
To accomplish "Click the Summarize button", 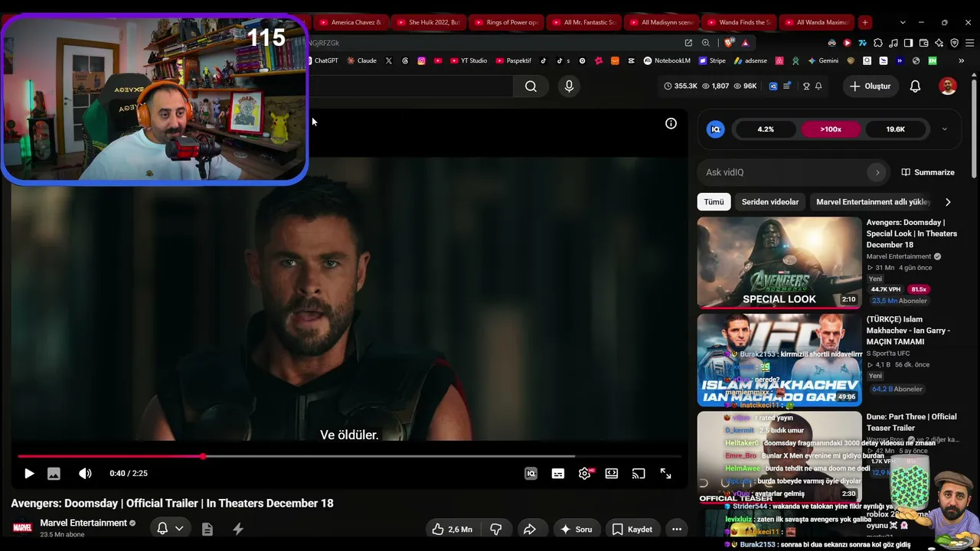I will (928, 172).
